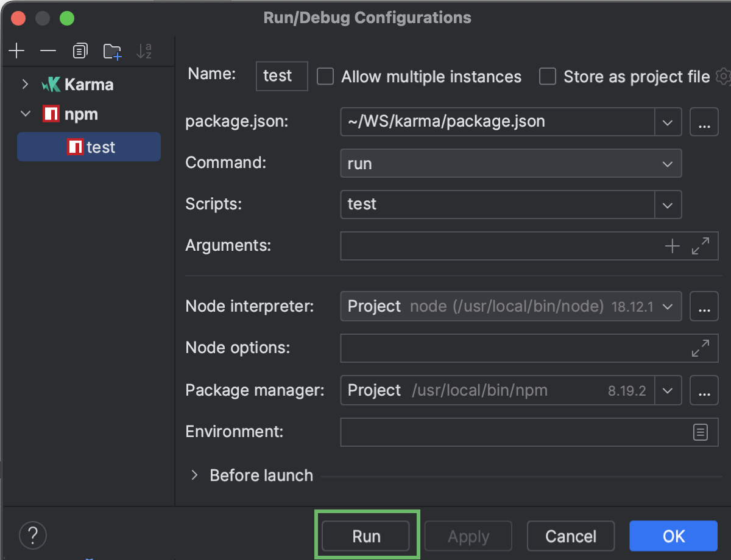Enable Allow multiple instances
Screen dimensions: 731x560
pos(325,76)
